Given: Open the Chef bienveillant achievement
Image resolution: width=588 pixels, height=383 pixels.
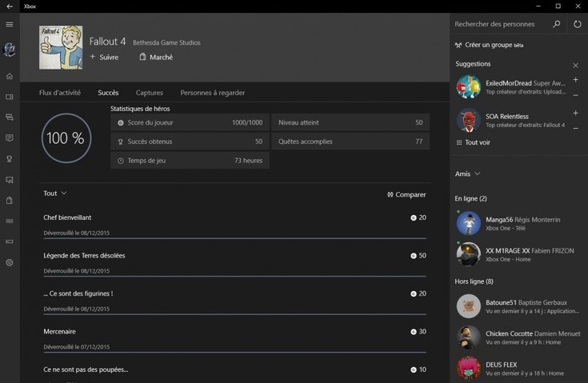Looking at the screenshot, I should click(x=234, y=225).
